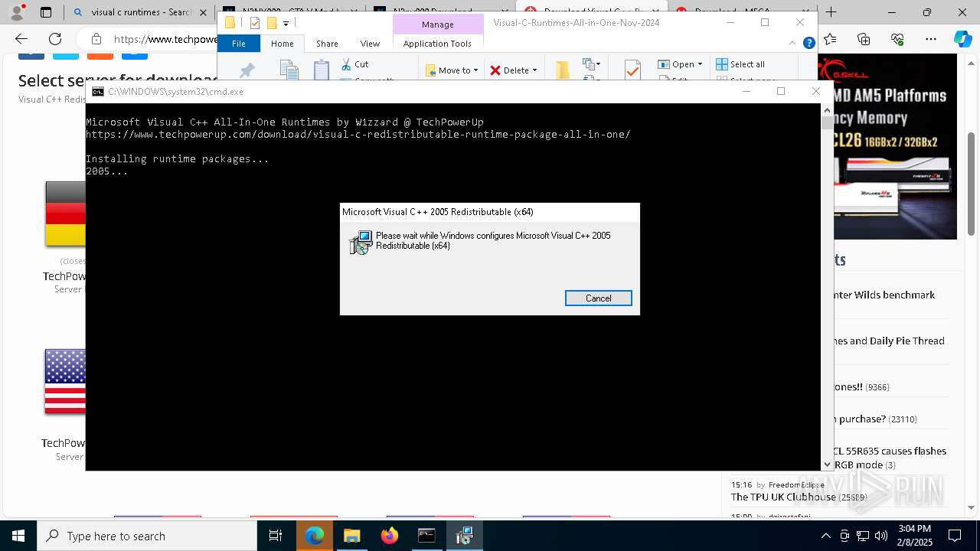Open 'The TPU UK Clubhouse' thread

(x=783, y=497)
